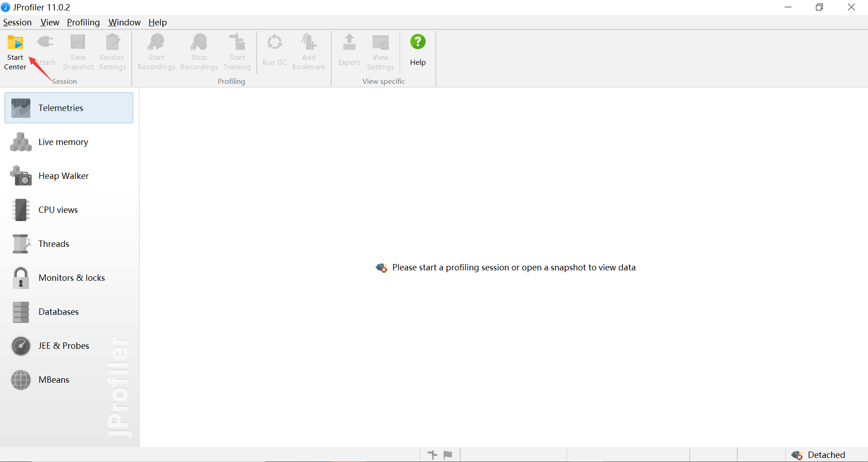Viewport: 868px width, 462px height.
Task: Select the Telemetries view section
Action: 69,108
